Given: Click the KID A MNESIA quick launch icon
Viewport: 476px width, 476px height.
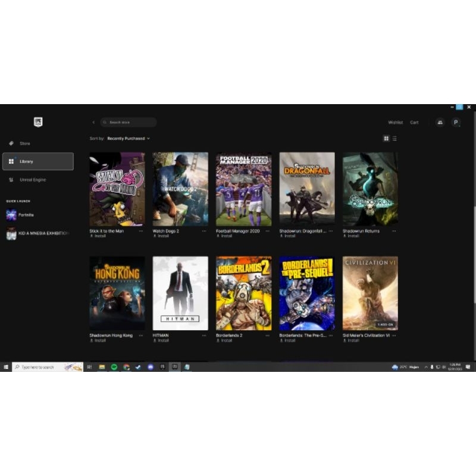Looking at the screenshot, I should point(11,233).
